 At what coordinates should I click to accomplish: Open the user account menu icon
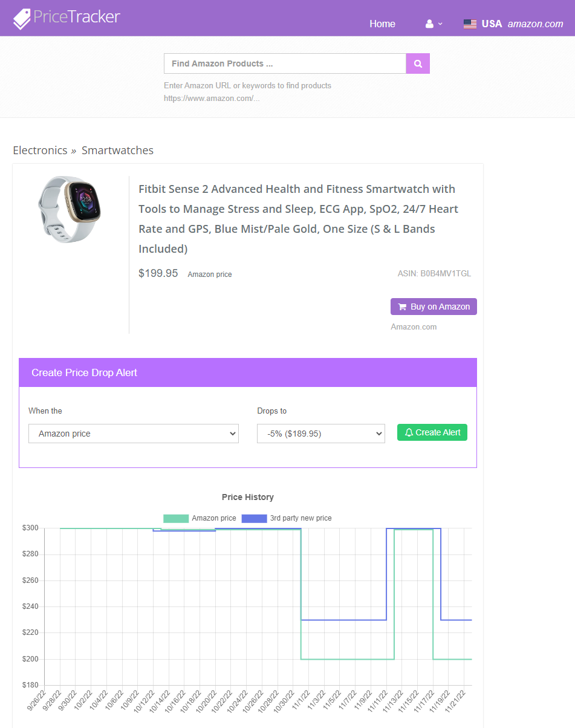pyautogui.click(x=429, y=24)
